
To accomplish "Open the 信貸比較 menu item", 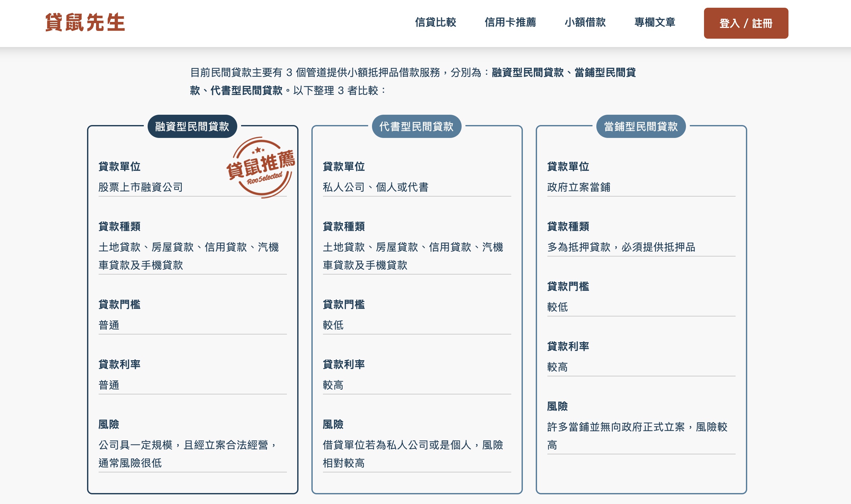I will (435, 23).
